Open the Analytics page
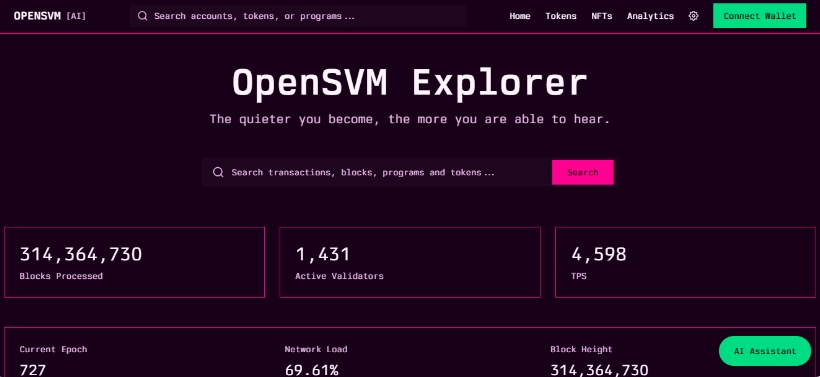The width and height of the screenshot is (820, 377). (x=650, y=16)
